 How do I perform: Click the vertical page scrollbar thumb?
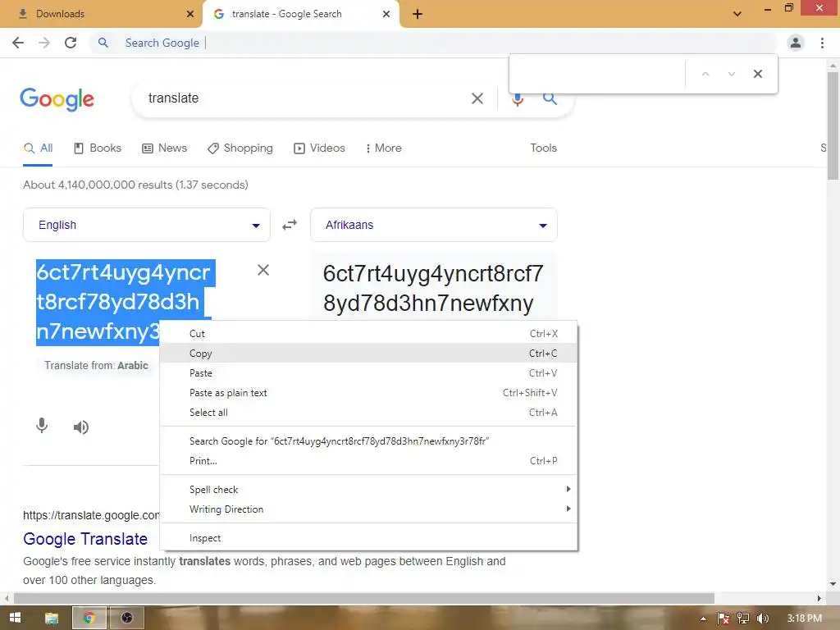pos(833,126)
